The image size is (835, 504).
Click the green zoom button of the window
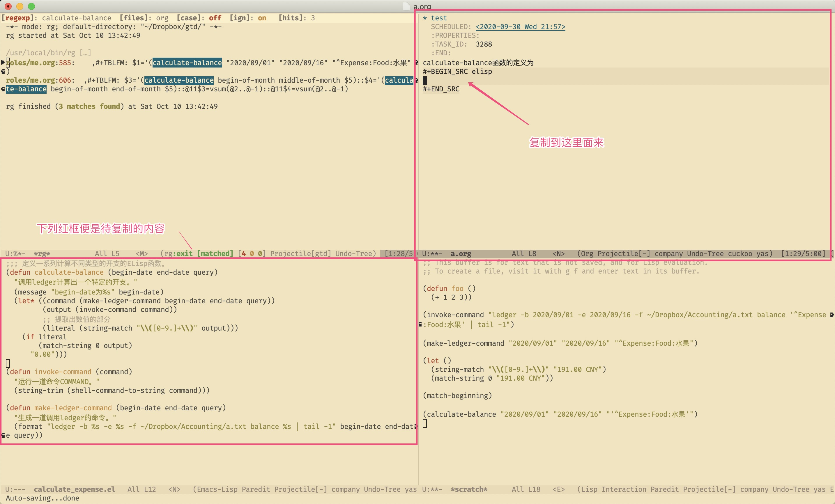point(31,6)
